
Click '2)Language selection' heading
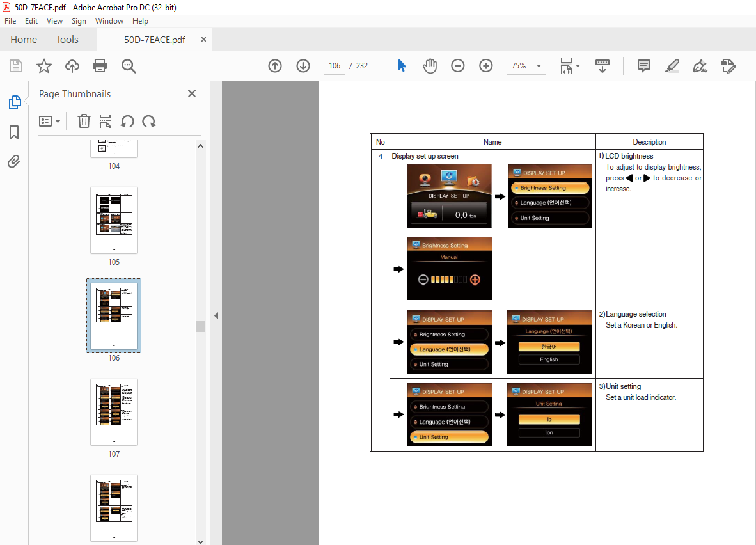[633, 314]
